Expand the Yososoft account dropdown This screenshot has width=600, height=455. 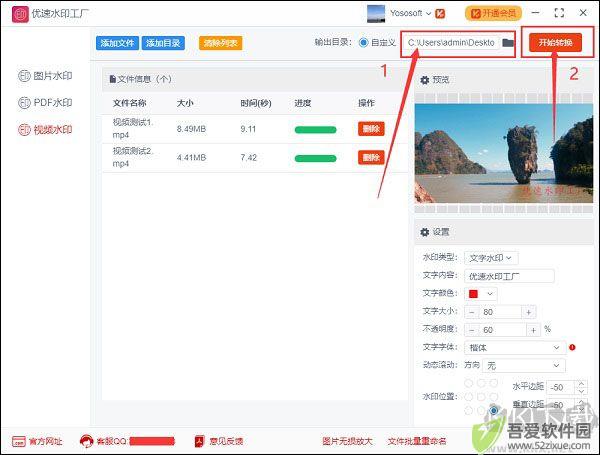(429, 13)
